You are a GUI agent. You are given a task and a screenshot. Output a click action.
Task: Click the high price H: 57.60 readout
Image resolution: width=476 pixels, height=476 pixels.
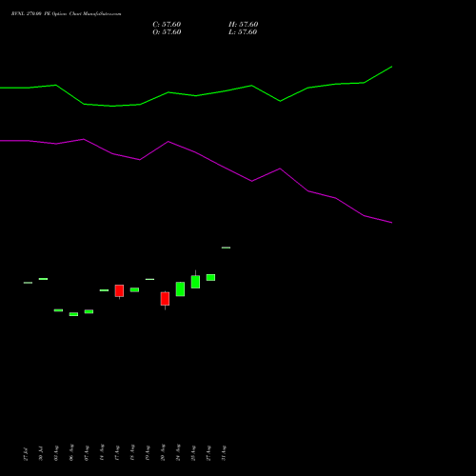243,25
